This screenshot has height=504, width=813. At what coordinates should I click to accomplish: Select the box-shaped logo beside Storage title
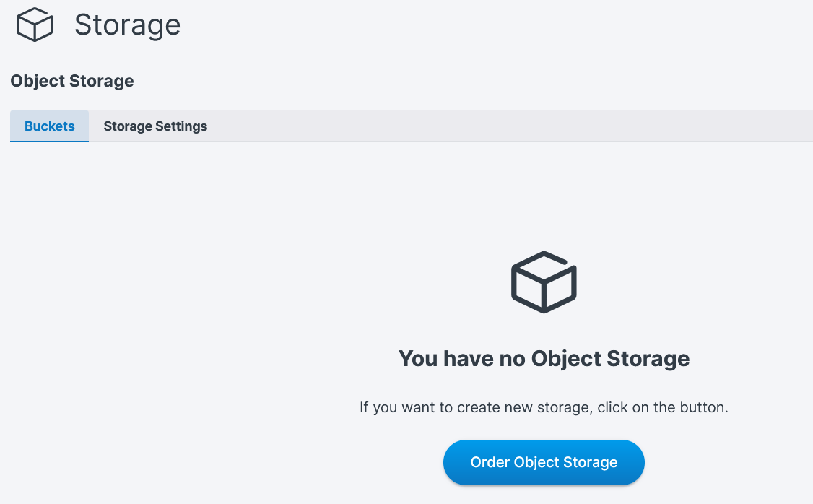pos(35,25)
